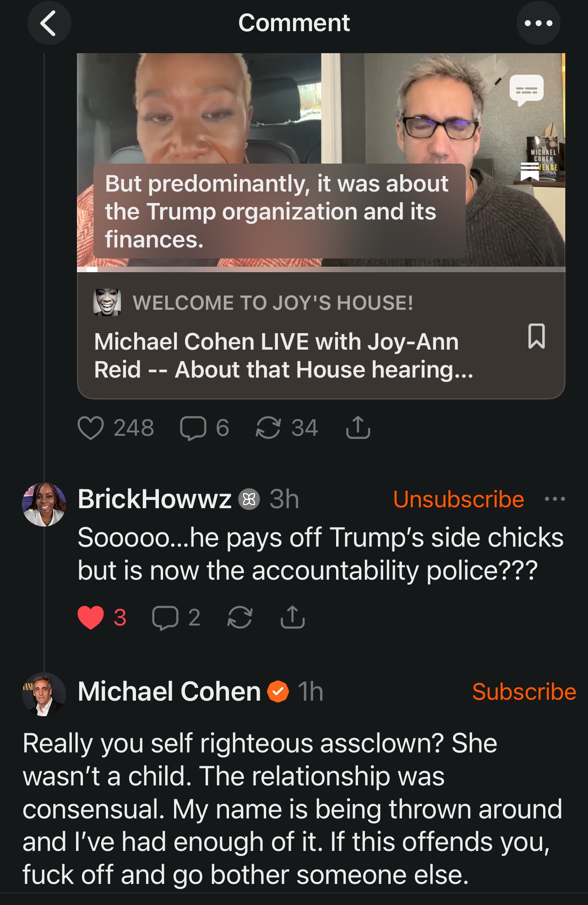
Task: Seek on the video progress bar
Action: click(321, 269)
